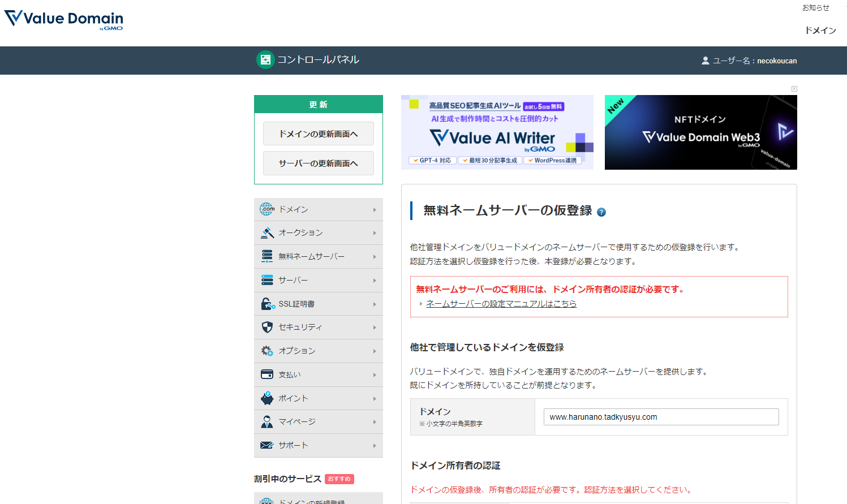This screenshot has width=847, height=504.
Task: Click サーバーの更新画面へ button
Action: coord(319,163)
